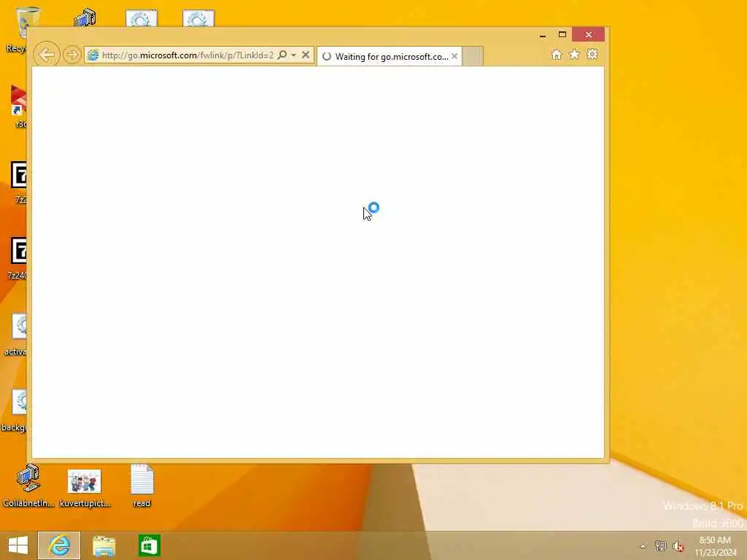Click the browser Forward arrow button
This screenshot has width=747, height=560.
point(72,55)
